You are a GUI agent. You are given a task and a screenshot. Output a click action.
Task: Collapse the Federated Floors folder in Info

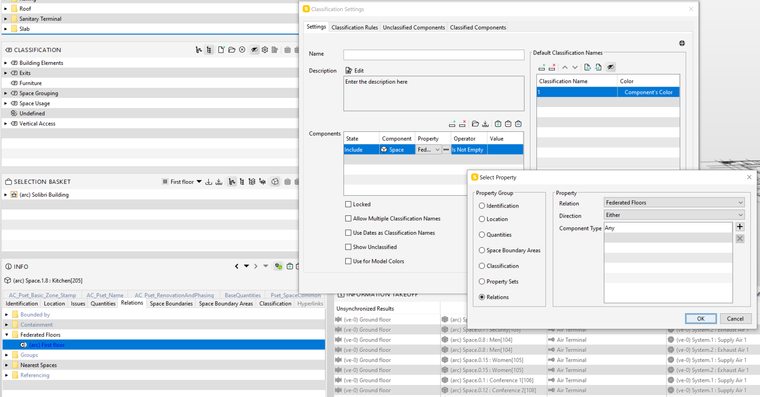7,334
